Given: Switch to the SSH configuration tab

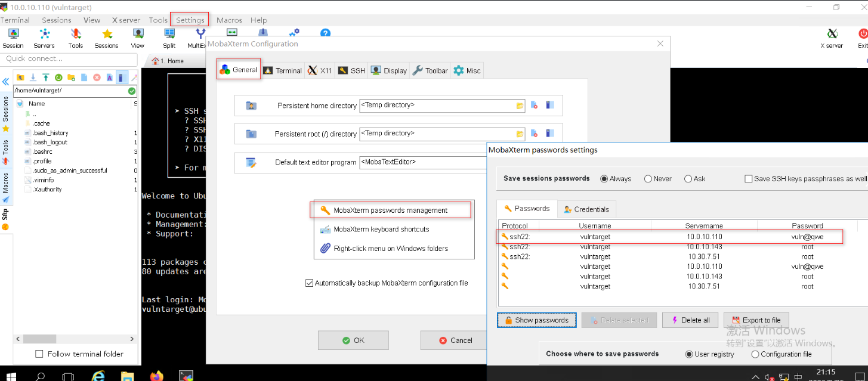Looking at the screenshot, I should pyautogui.click(x=352, y=70).
